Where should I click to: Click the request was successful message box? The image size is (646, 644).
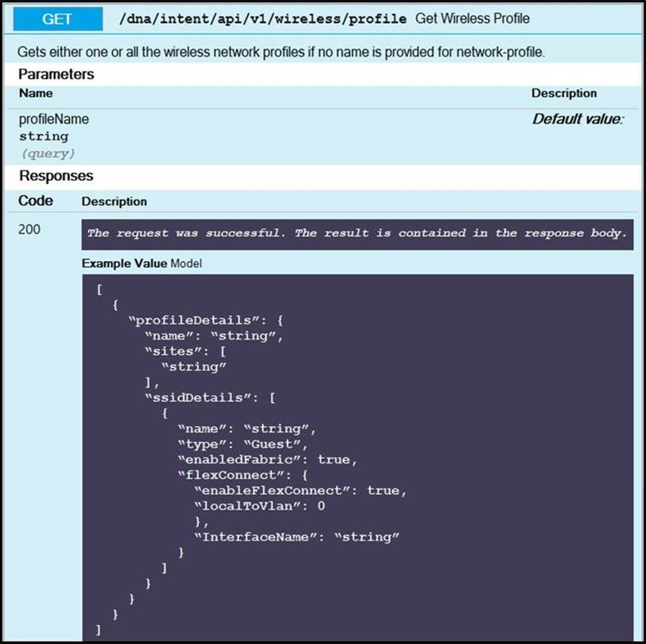(x=357, y=233)
